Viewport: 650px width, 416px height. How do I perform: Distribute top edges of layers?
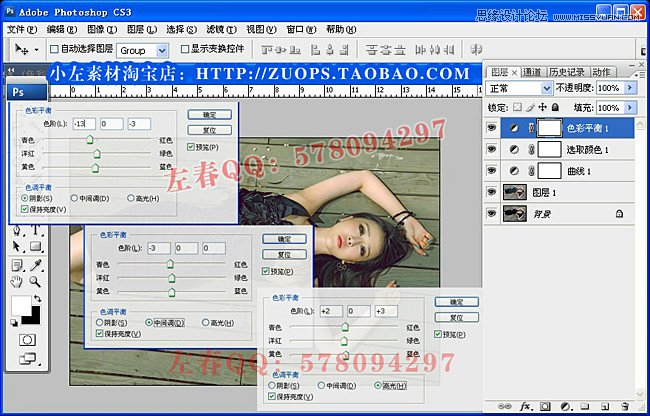(372, 50)
